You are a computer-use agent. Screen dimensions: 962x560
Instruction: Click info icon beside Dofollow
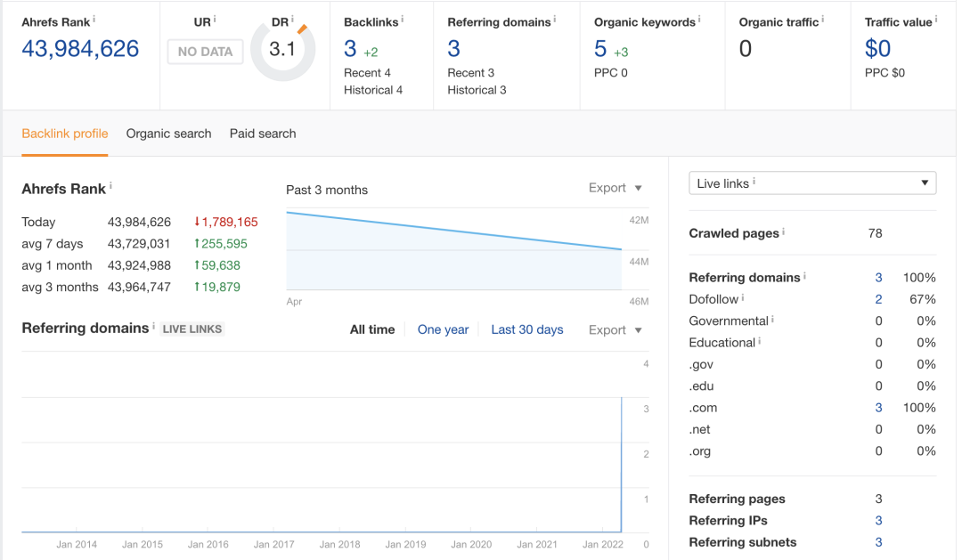(x=743, y=298)
